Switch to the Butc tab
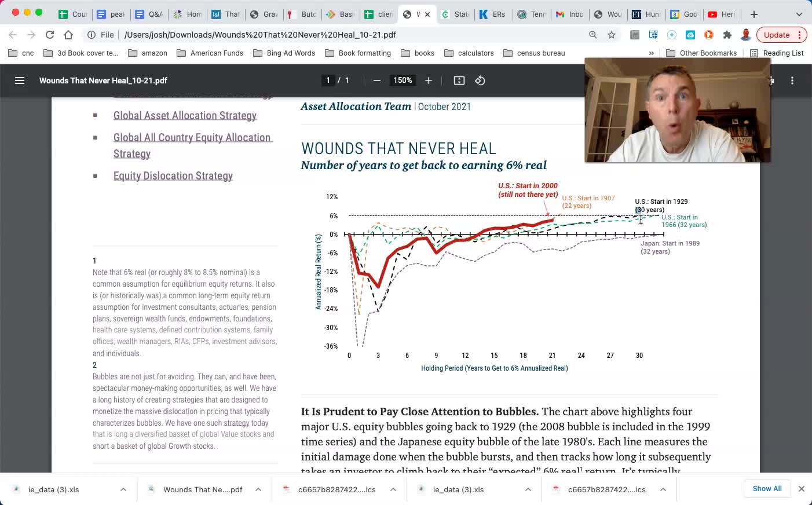The width and height of the screenshot is (812, 505). pyautogui.click(x=302, y=14)
